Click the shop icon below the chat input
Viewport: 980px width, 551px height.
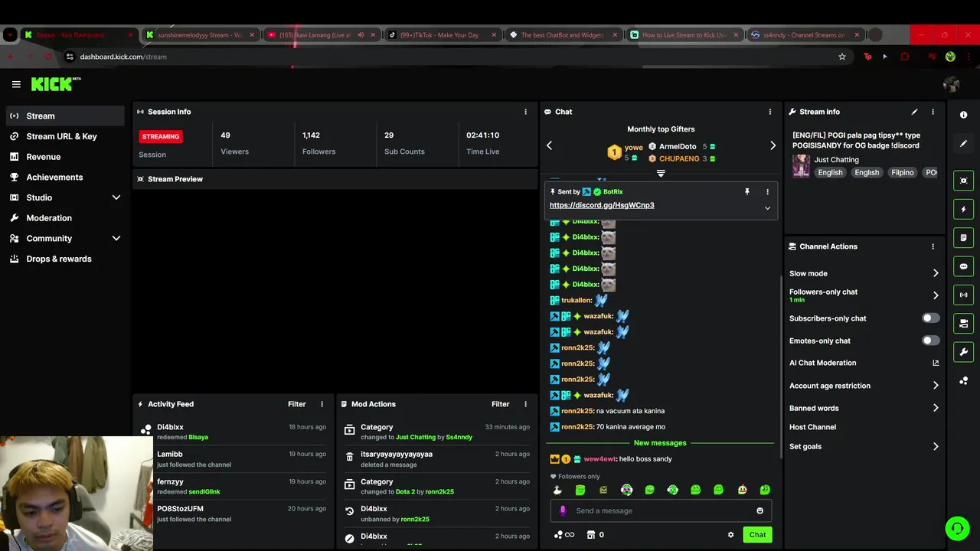(590, 535)
